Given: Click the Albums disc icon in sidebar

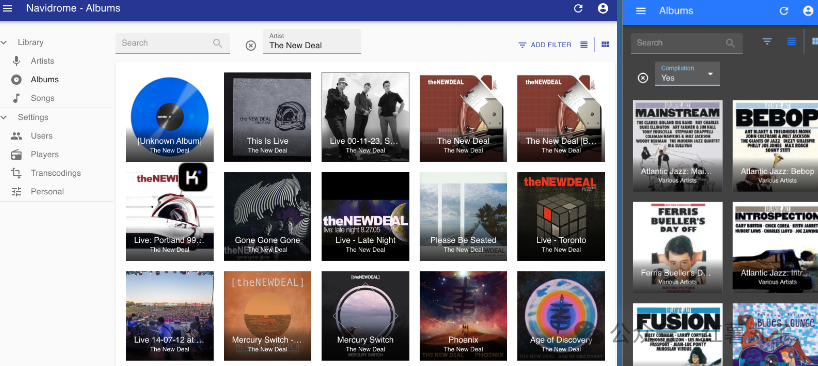Looking at the screenshot, I should [17, 80].
